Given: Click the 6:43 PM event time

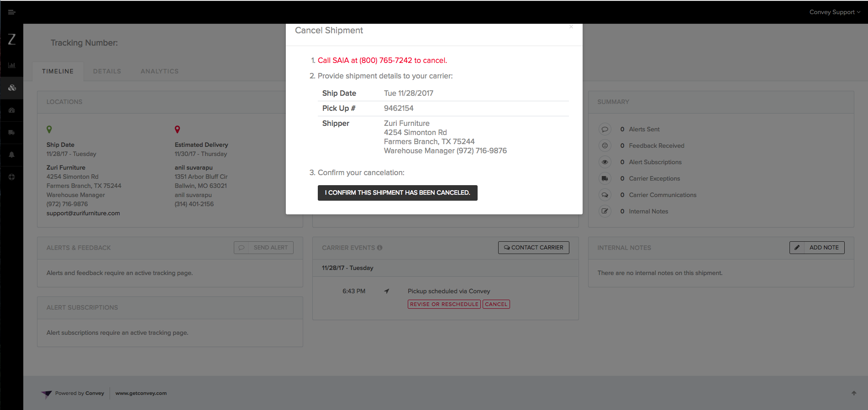Looking at the screenshot, I should (x=354, y=291).
